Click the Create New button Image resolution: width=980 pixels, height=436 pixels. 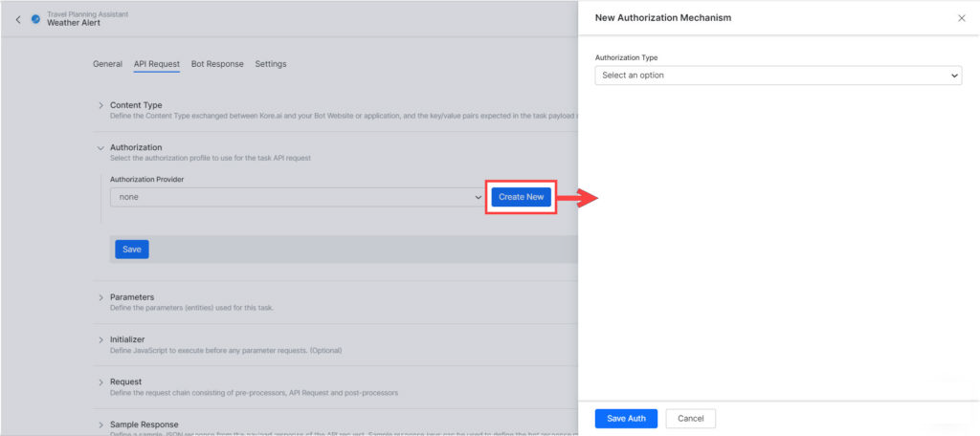[521, 197]
